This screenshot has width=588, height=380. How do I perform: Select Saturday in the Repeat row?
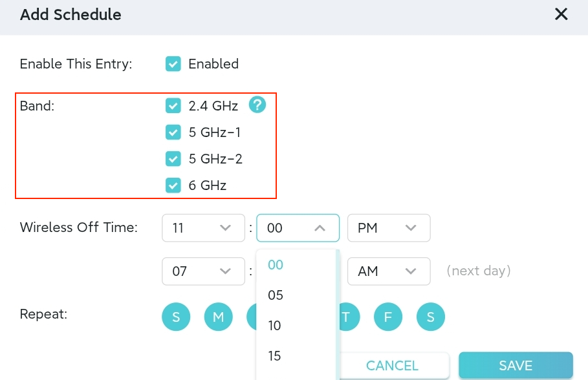click(430, 317)
